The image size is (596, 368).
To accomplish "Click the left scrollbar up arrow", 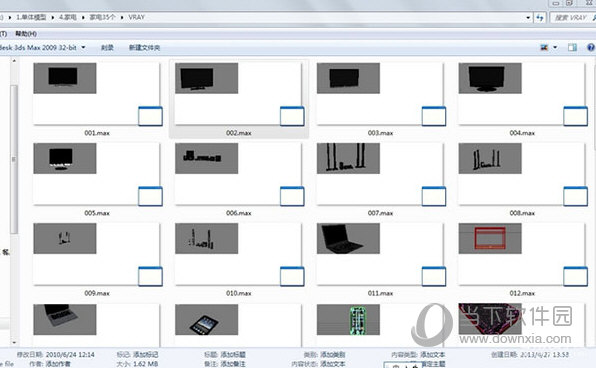I will point(14,61).
